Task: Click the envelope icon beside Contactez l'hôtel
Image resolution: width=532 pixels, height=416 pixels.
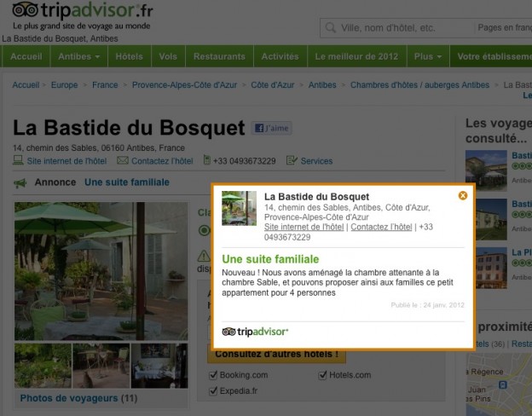Action: (x=123, y=161)
